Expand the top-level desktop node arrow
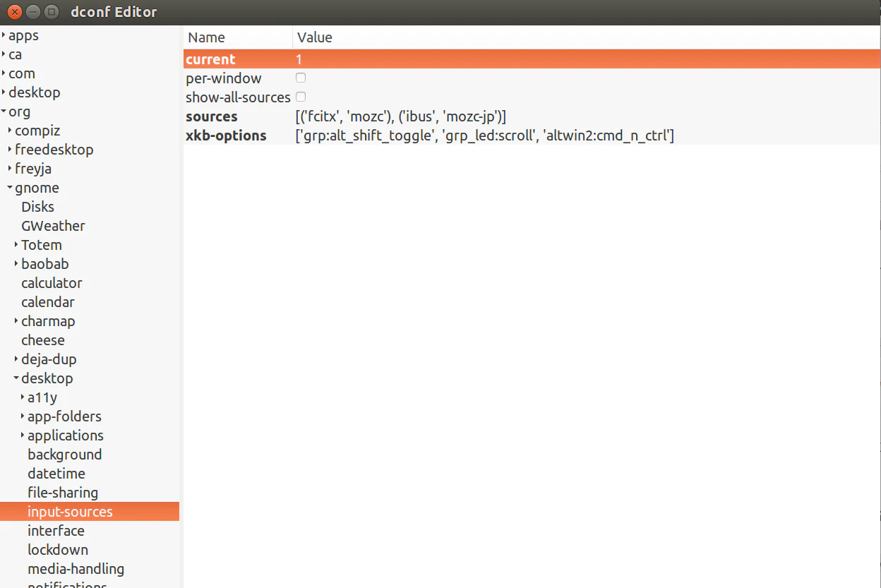This screenshot has width=881, height=588. [x=4, y=92]
